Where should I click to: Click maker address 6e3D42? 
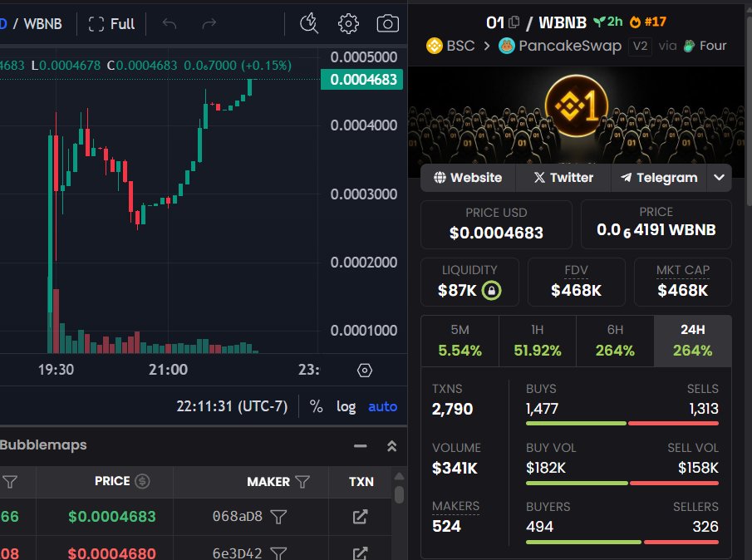point(238,553)
